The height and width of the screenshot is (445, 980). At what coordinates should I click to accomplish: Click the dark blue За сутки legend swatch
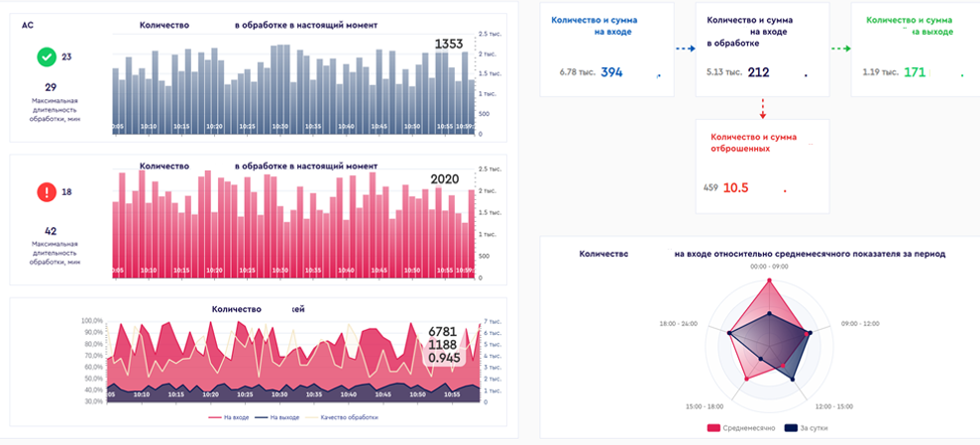point(791,428)
